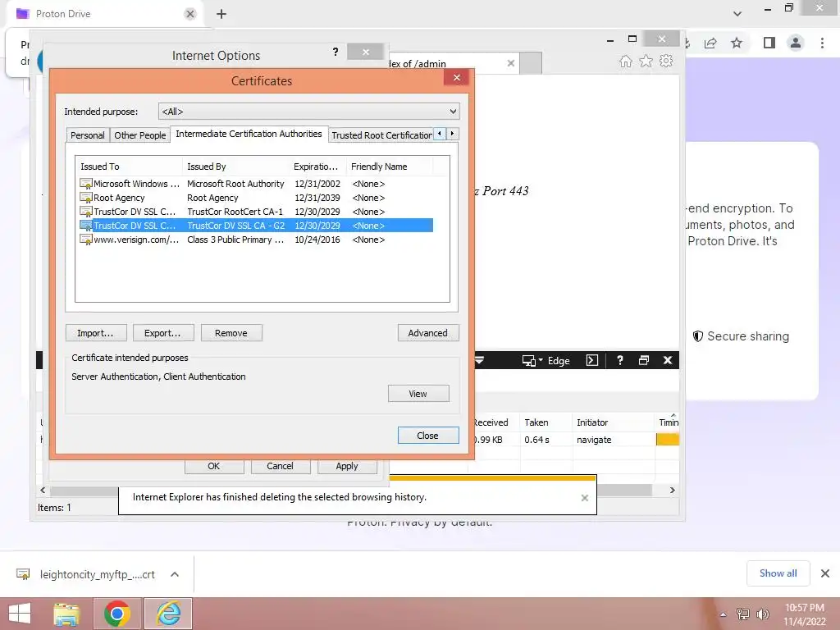Screen dimensions: 840x630
Task: Sort by Issued To column header
Action: coord(129,167)
